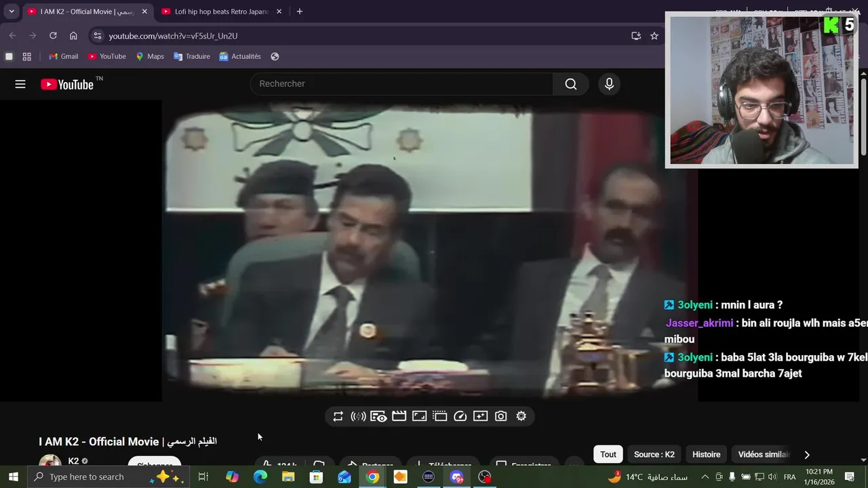Click the address bar URL field
868x488 pixels.
pyautogui.click(x=366, y=36)
